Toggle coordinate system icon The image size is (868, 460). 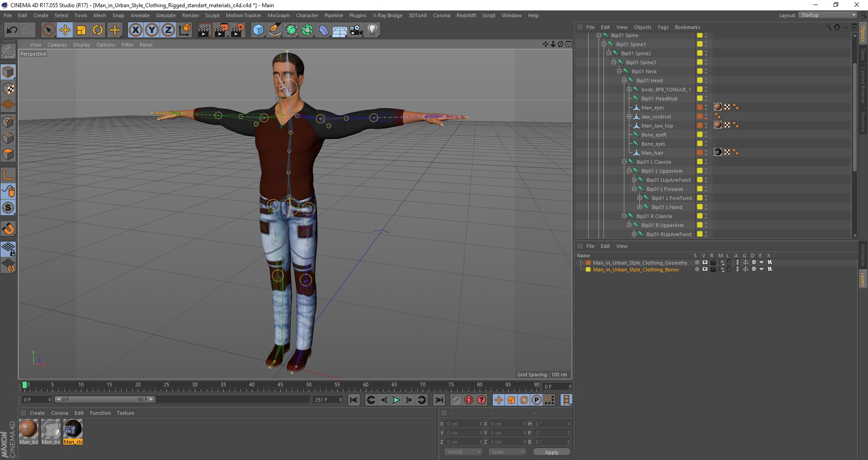(x=185, y=30)
